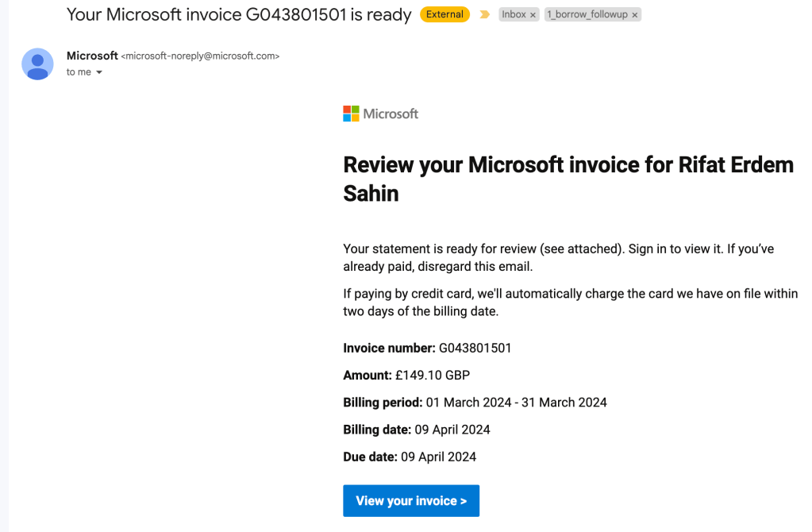Open the 1_borrow_followup label
Viewport: 812px width, 532px height.
click(x=587, y=14)
